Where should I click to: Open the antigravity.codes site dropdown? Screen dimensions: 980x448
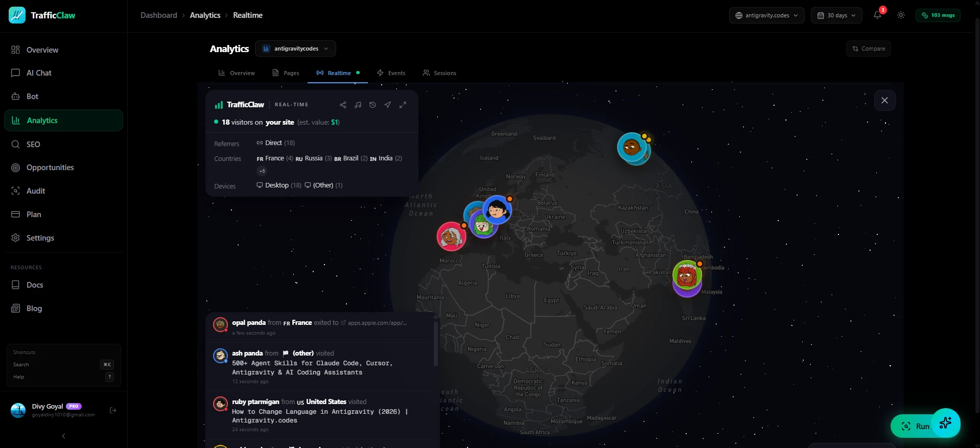click(766, 15)
